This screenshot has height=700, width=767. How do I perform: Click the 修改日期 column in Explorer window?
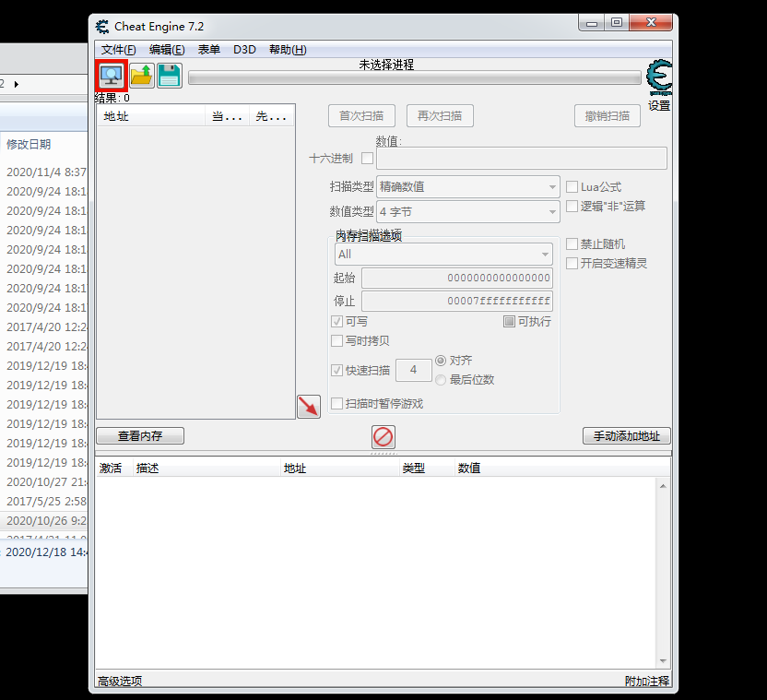point(29,145)
